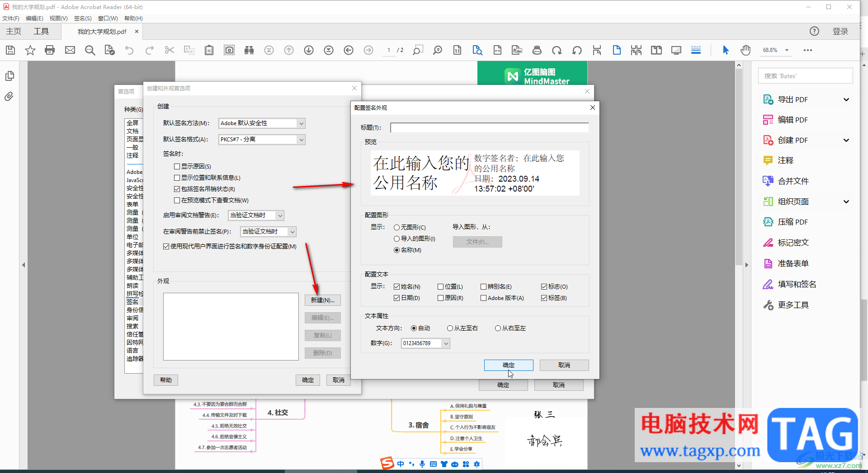
Task: Click 取消 in 配置签名外观 dialog
Action: coord(564,365)
